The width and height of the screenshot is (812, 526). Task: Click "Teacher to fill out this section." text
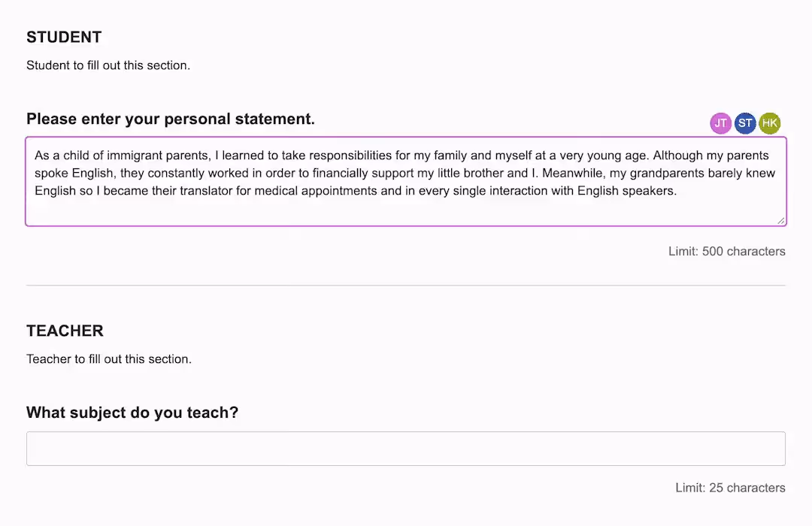click(x=109, y=359)
